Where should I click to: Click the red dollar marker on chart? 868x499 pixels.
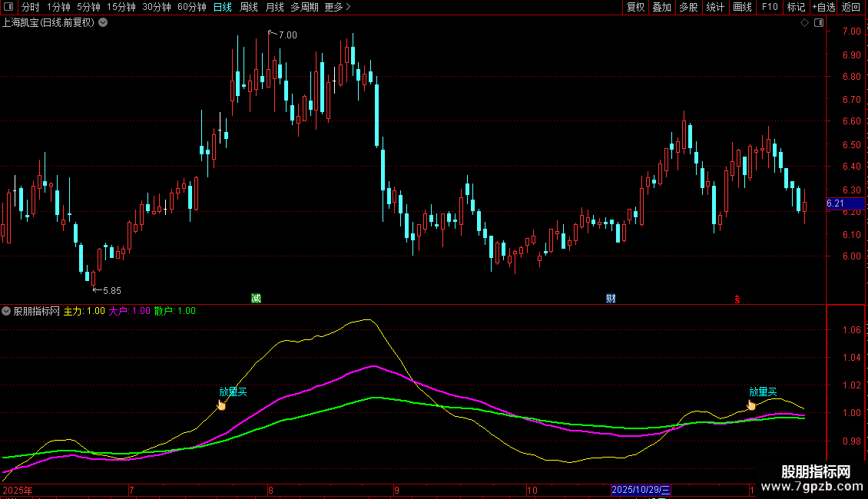(737, 299)
